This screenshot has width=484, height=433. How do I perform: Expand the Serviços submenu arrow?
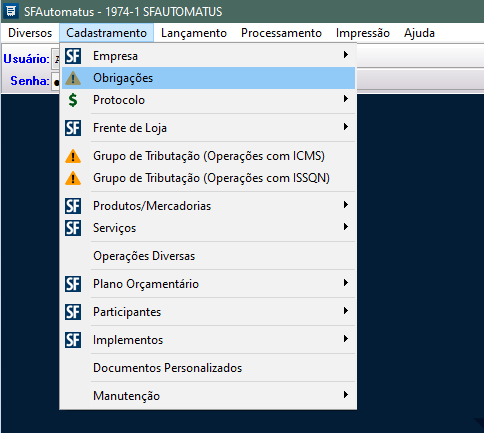coord(346,227)
